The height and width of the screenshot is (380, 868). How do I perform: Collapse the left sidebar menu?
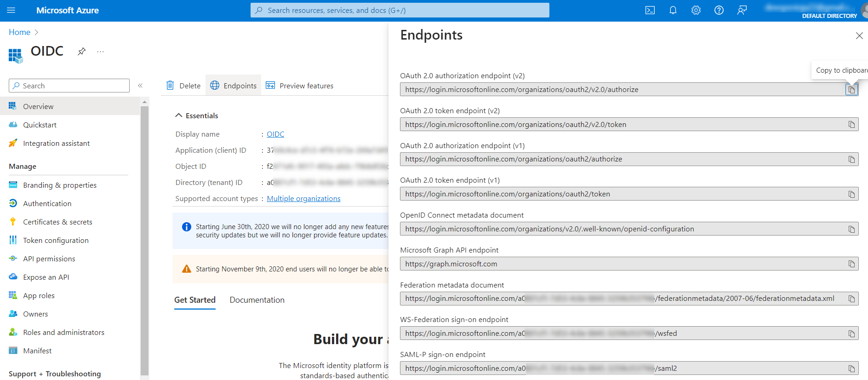[140, 86]
